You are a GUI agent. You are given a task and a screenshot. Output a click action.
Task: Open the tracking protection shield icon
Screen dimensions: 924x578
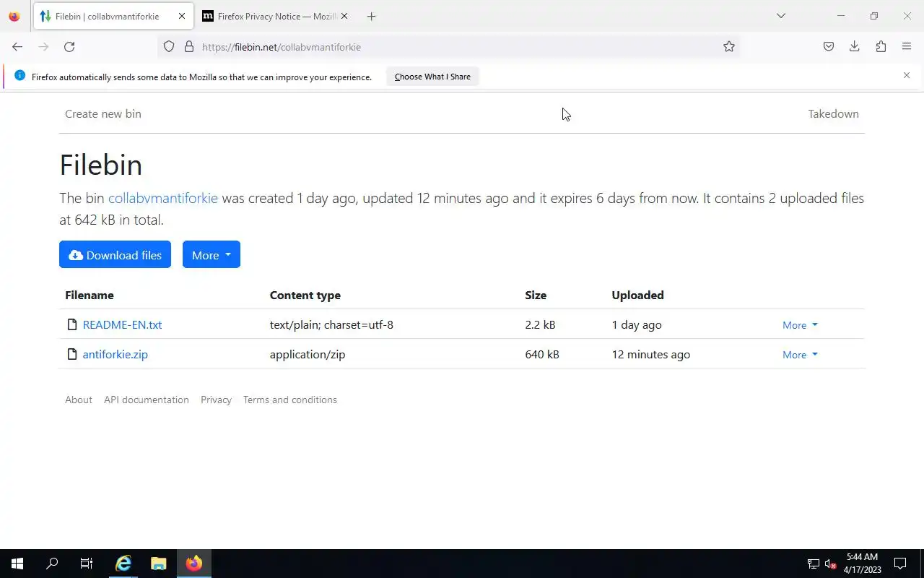[x=169, y=47]
